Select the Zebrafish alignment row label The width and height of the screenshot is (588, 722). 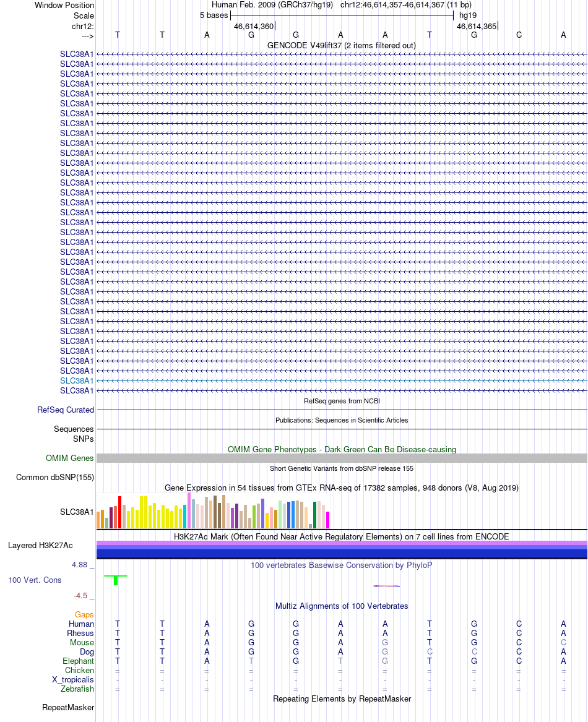pyautogui.click(x=77, y=689)
